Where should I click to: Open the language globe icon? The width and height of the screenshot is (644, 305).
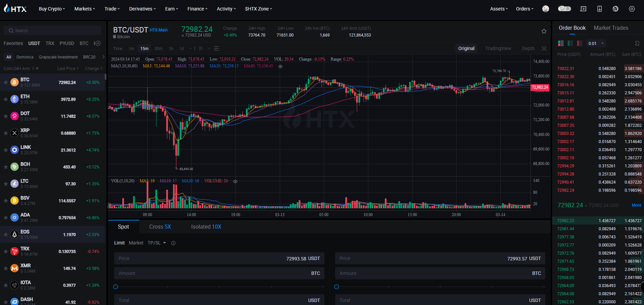616,9
